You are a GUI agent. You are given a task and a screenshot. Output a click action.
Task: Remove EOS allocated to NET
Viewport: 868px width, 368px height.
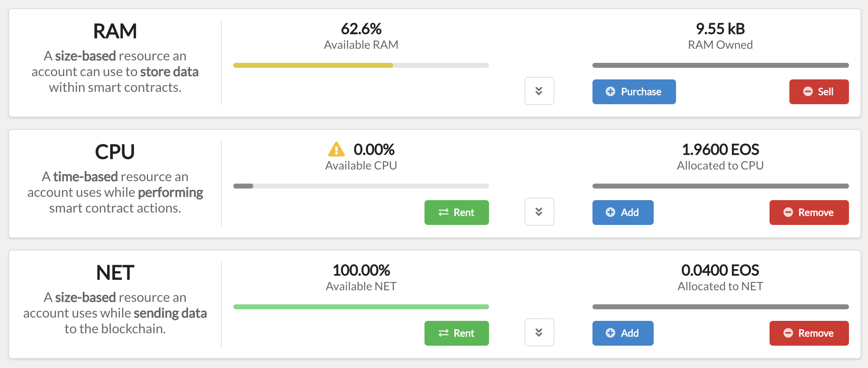point(809,333)
